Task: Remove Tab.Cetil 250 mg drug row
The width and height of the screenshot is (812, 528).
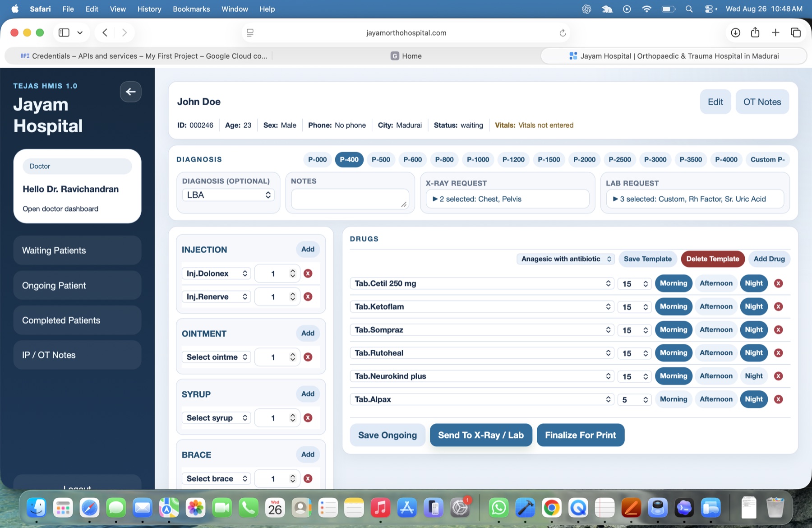Action: pyautogui.click(x=778, y=283)
